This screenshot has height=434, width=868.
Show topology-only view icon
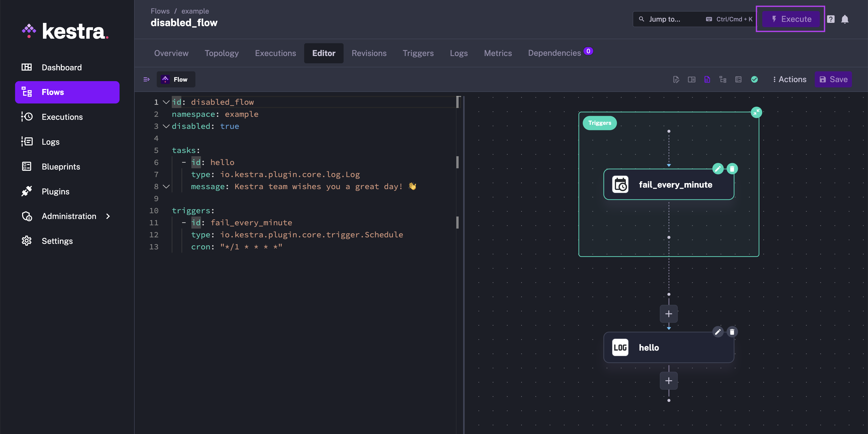(x=723, y=80)
